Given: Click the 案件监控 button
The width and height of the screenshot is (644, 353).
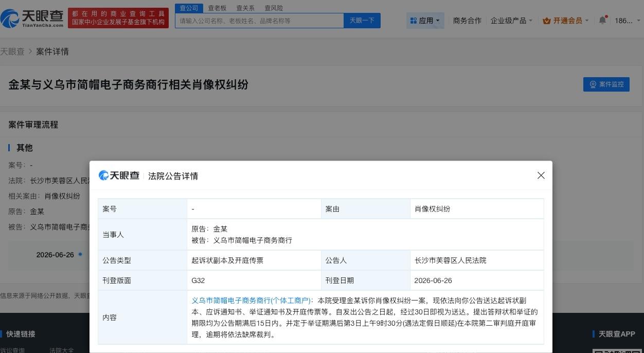Looking at the screenshot, I should pyautogui.click(x=606, y=84).
